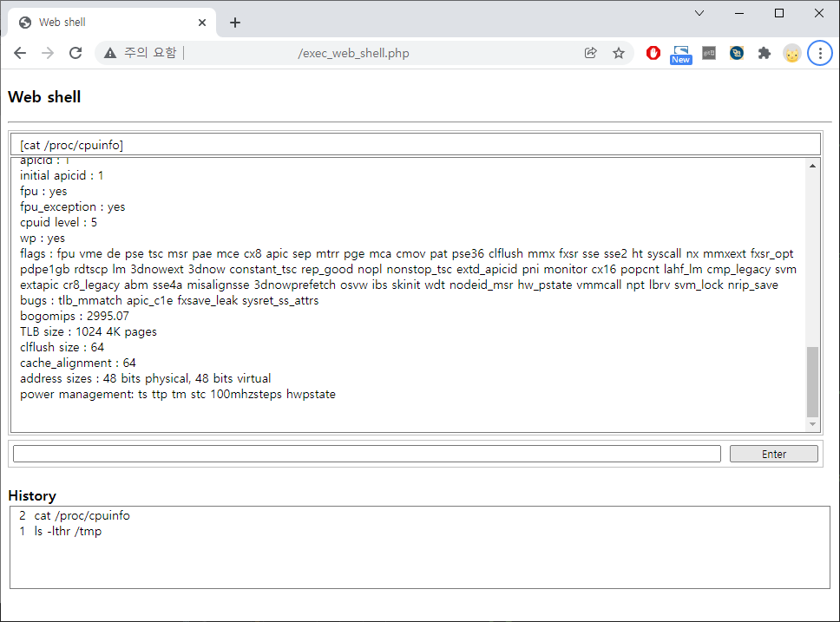Viewport: 840px width, 622px height.
Task: Click the clflush size : 64 line
Action: (x=62, y=347)
